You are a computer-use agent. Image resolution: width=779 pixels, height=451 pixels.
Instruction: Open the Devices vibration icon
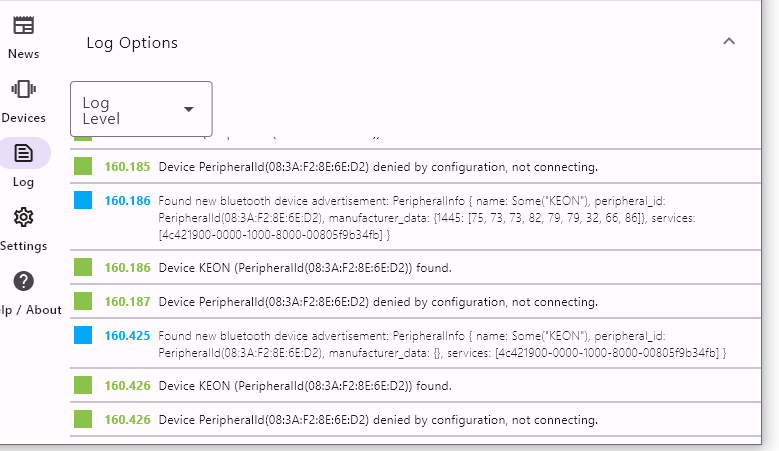point(23,89)
